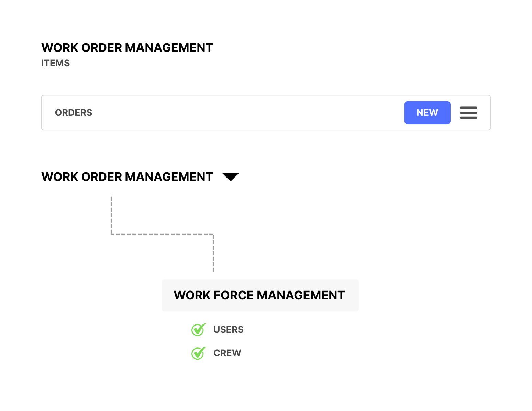Click the dashed vertical line above Work Force Management
This screenshot has width=532, height=411.
213,253
